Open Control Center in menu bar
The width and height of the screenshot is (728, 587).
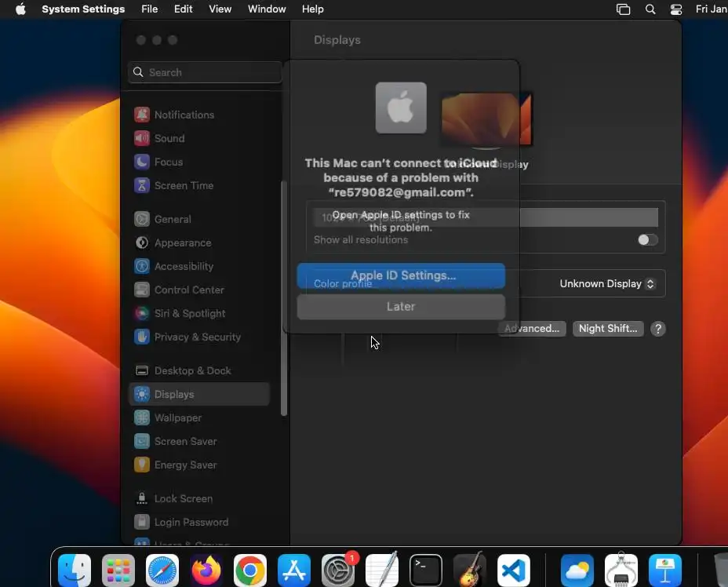click(x=676, y=9)
